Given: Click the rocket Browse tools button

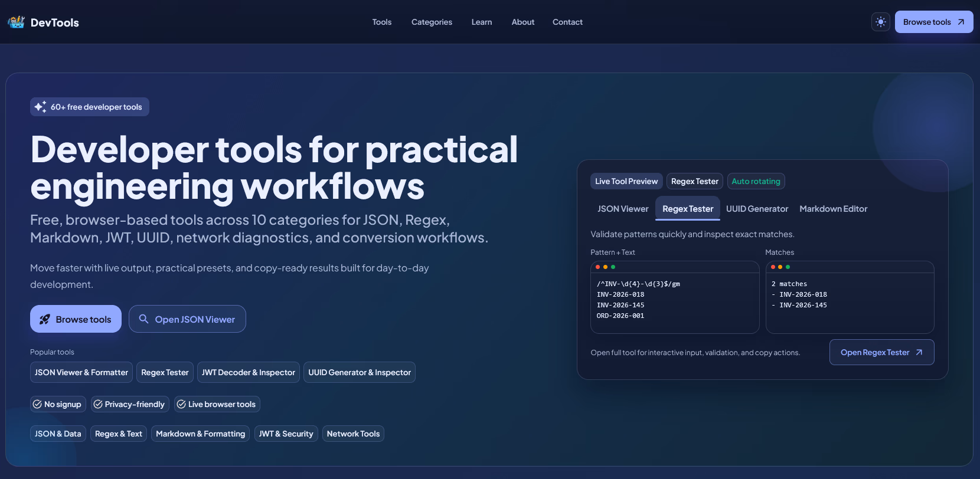Looking at the screenshot, I should coord(76,319).
